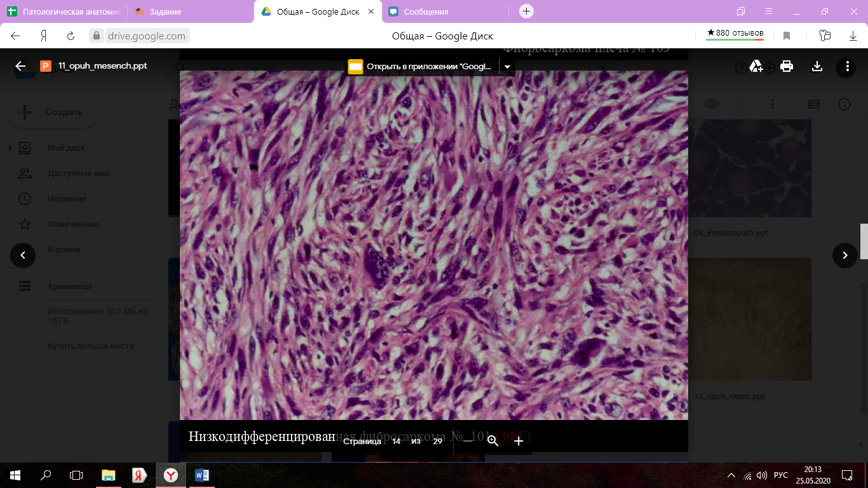Open Wi-Fi network tray icon
This screenshot has height=488, width=868.
click(748, 475)
